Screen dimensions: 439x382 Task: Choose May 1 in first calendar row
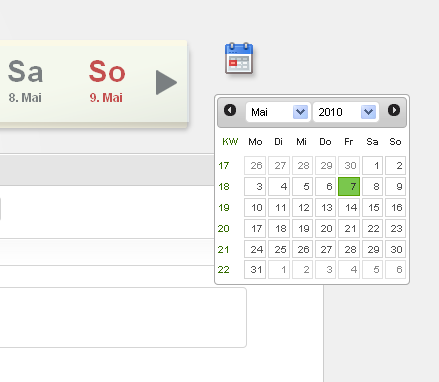pyautogui.click(x=373, y=165)
